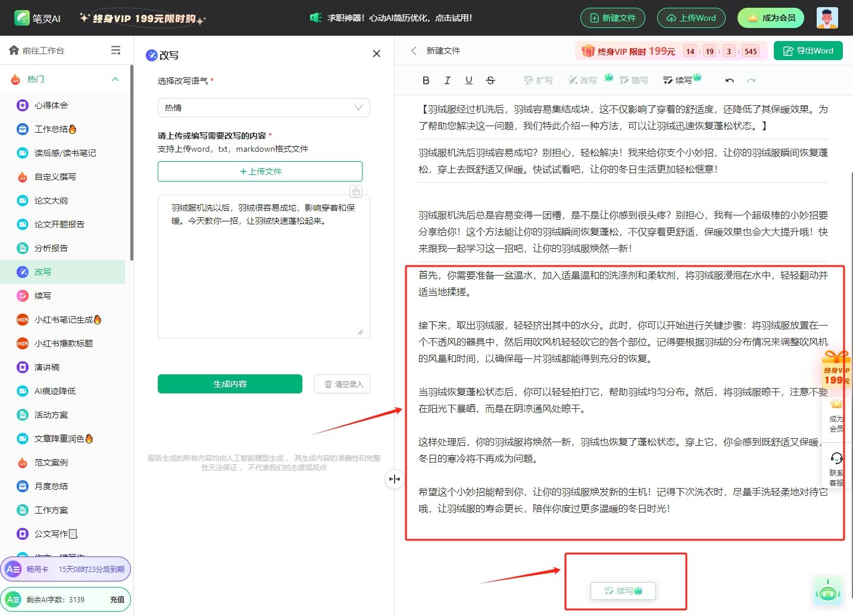Apply Underline formatting

click(x=469, y=80)
